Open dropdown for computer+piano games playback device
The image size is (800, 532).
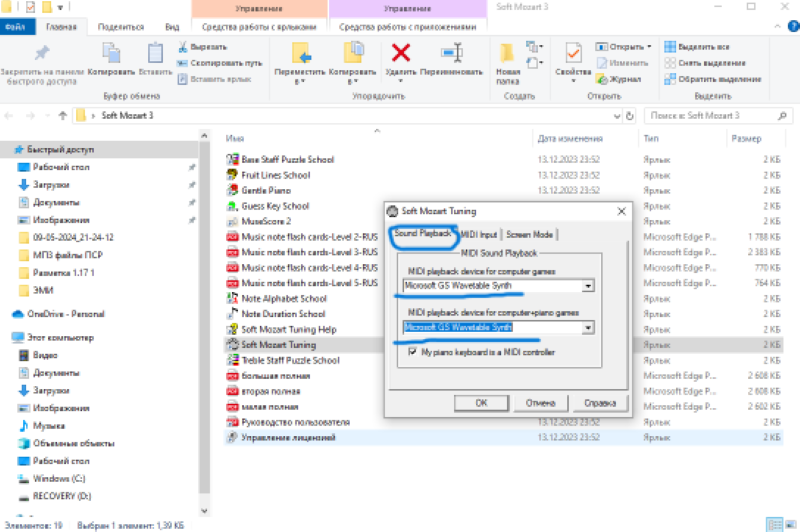[588, 327]
